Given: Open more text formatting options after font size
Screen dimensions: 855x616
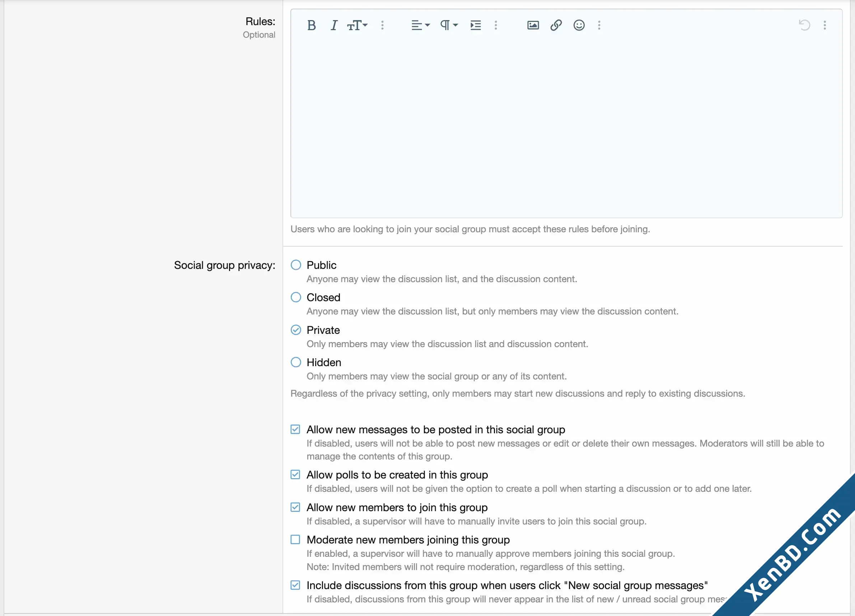Looking at the screenshot, I should point(382,25).
